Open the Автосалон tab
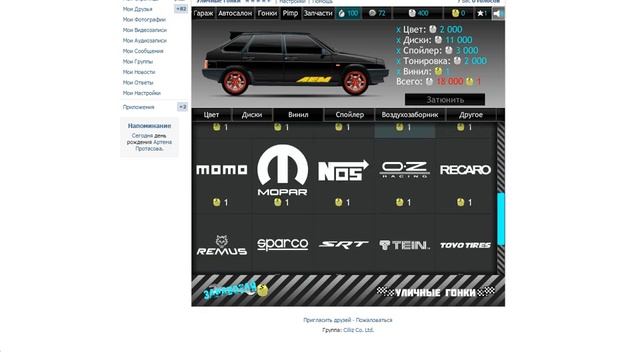The image size is (640, 360). (235, 13)
